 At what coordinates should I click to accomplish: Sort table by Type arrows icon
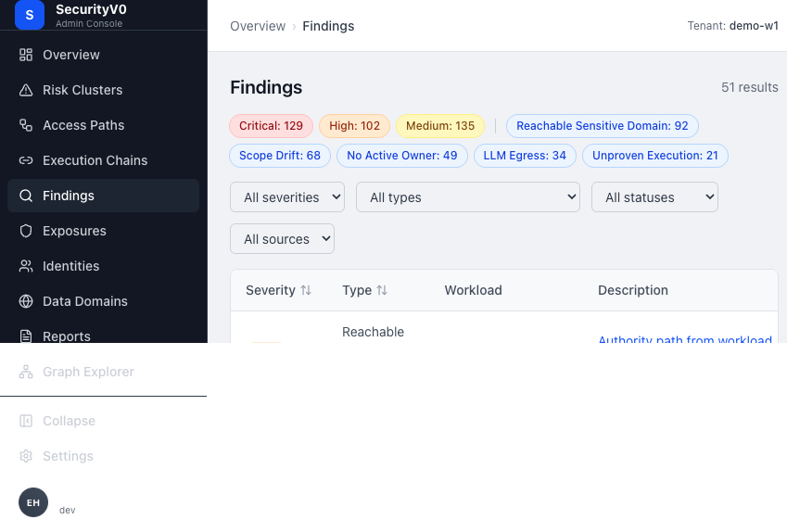click(382, 290)
